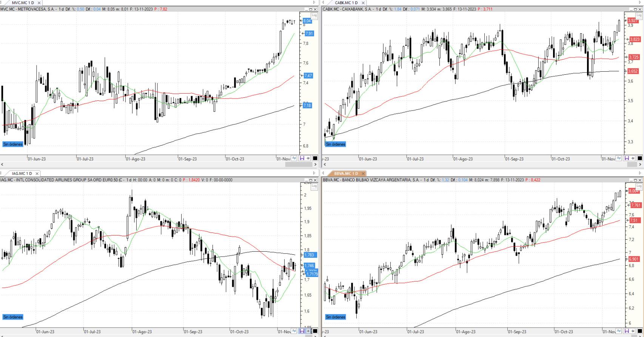644x337 pixels.
Task: Click the pin icon in IAG.MC chart
Action: click(308, 331)
